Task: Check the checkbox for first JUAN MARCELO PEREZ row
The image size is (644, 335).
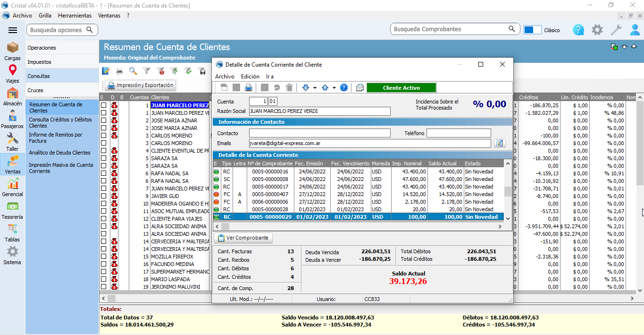Action: [x=103, y=105]
